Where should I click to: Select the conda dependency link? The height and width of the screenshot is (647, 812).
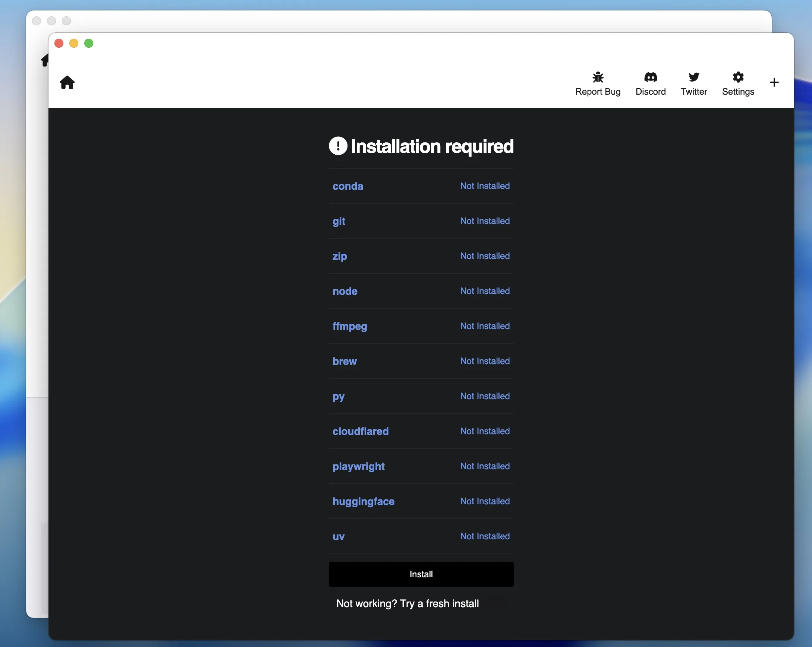[x=347, y=186]
